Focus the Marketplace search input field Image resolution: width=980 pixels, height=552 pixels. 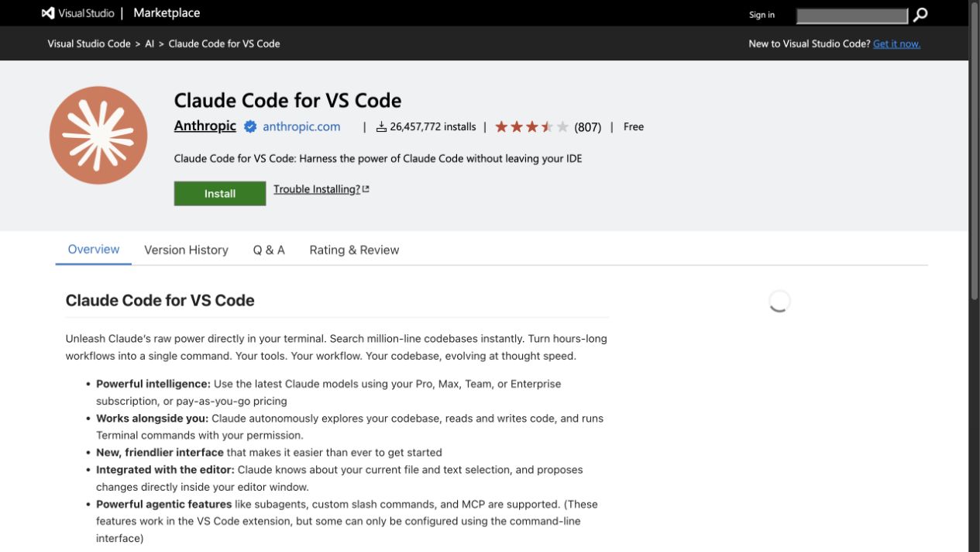(851, 16)
